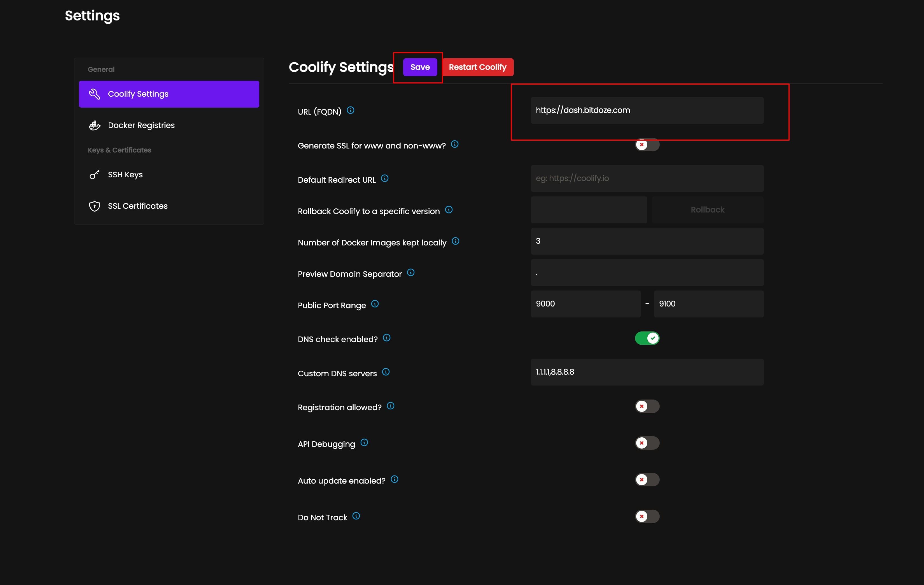Click the info icon beside Custom DNS servers
This screenshot has height=585, width=924.
385,372
